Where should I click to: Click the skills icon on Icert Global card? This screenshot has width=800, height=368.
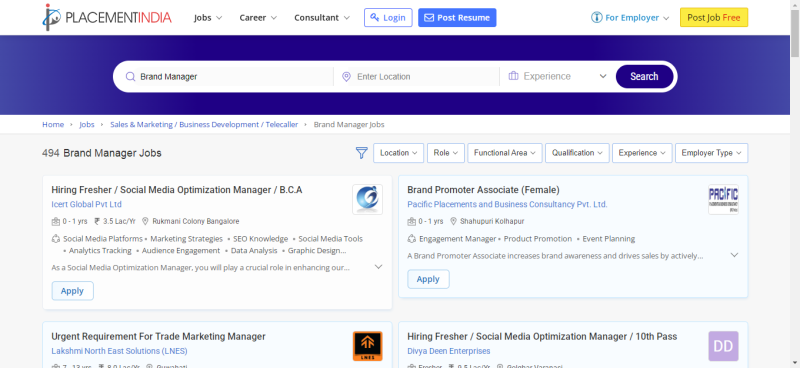(56, 238)
